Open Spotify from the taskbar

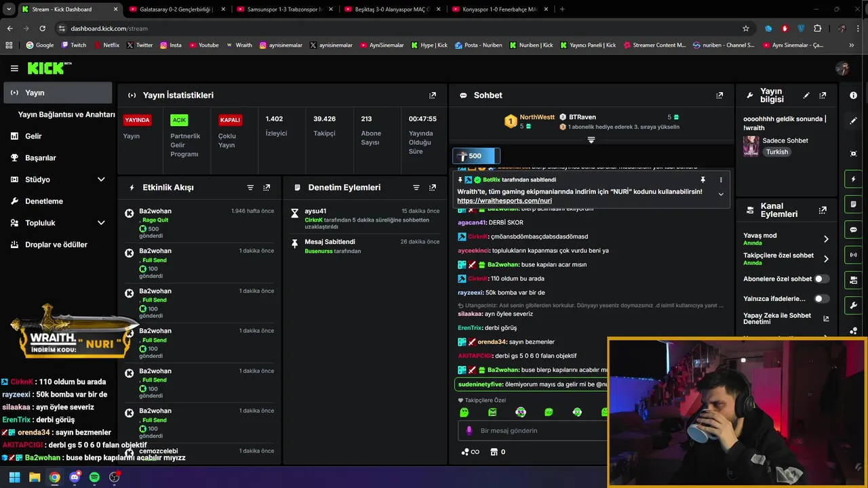tap(94, 477)
